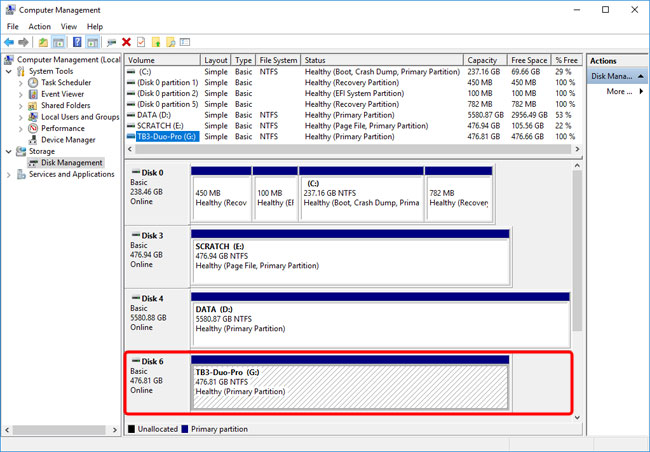
Task: Open the File menu
Action: tap(12, 27)
